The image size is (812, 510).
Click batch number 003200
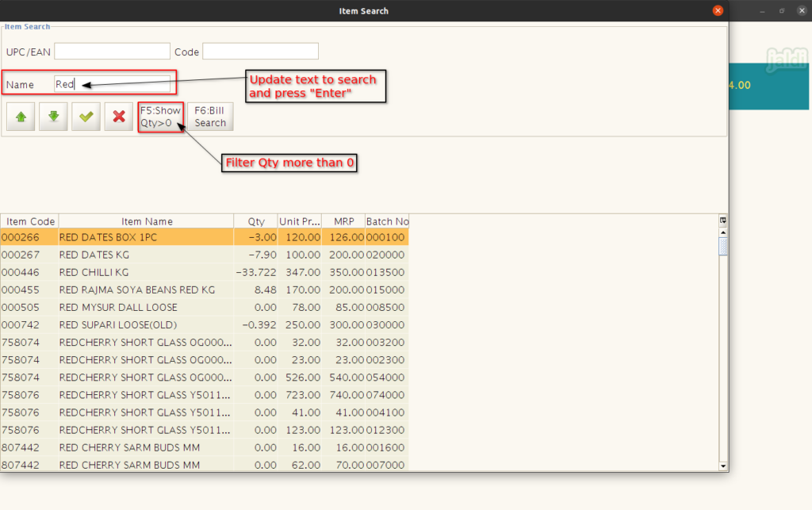point(387,343)
